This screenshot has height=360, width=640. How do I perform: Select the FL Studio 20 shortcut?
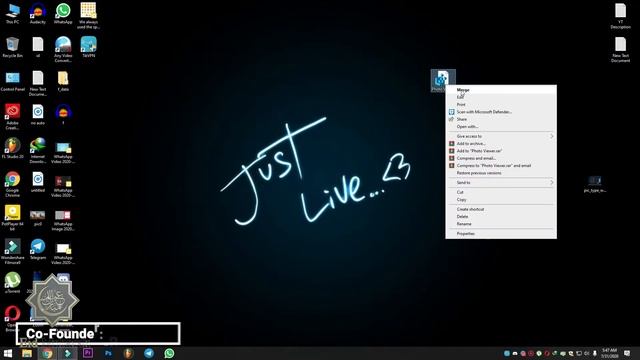[13, 149]
